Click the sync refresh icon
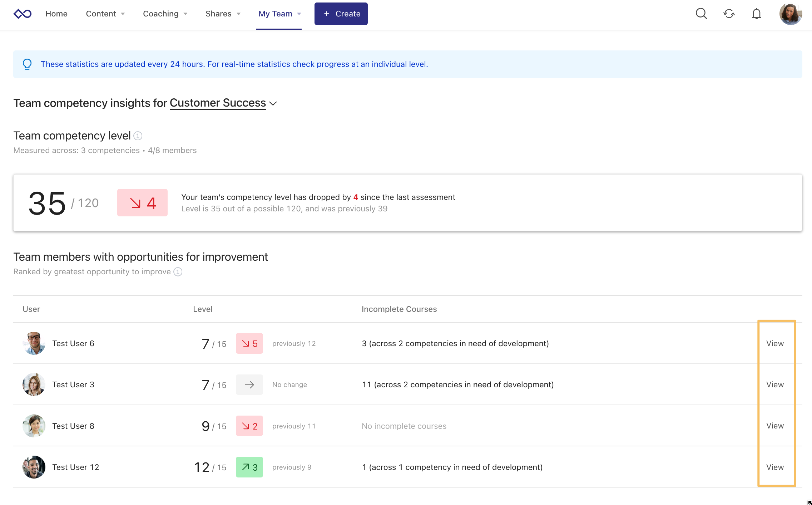Viewport: 812px width, 505px height. tap(729, 14)
